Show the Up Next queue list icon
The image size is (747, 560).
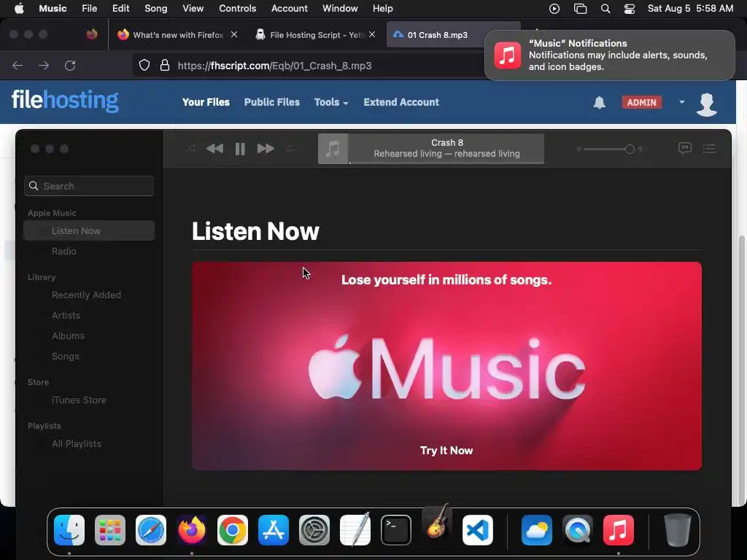pos(709,149)
